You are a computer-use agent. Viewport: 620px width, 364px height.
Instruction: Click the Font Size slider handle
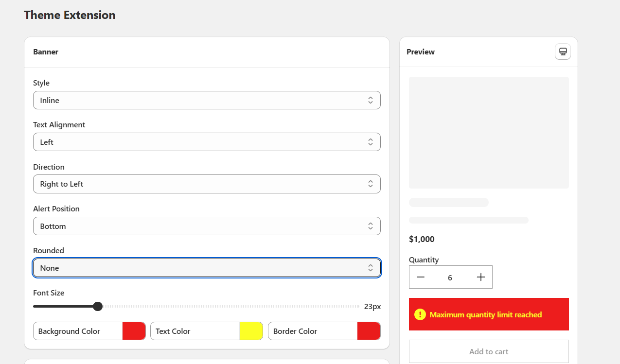click(97, 306)
